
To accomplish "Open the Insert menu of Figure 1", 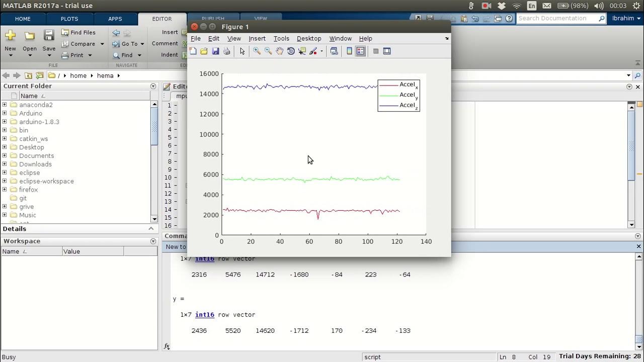I will click(257, 38).
